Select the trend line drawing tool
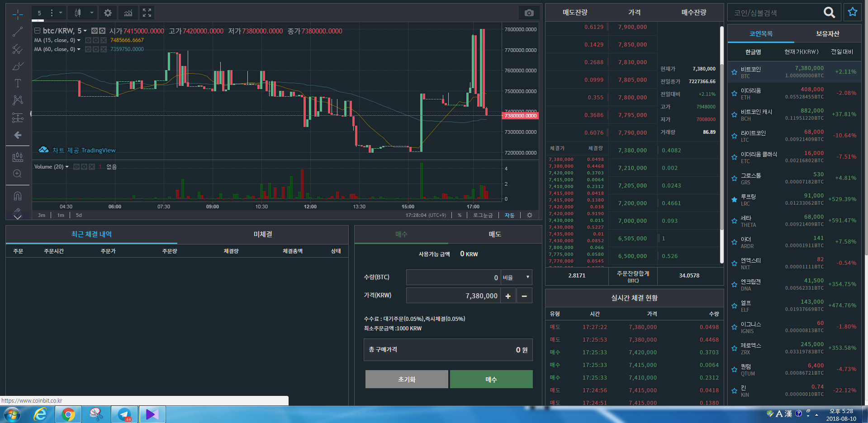868x423 pixels. (x=18, y=32)
